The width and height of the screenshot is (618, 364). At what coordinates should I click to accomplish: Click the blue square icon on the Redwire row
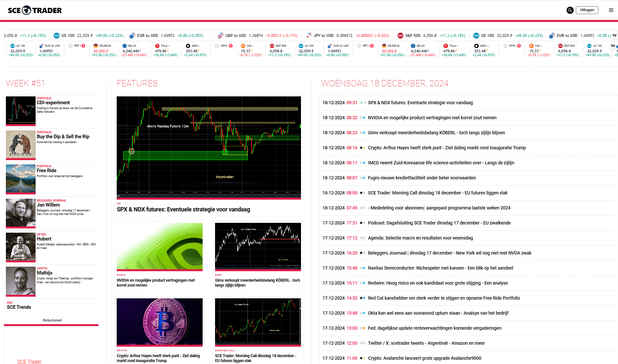(x=364, y=283)
